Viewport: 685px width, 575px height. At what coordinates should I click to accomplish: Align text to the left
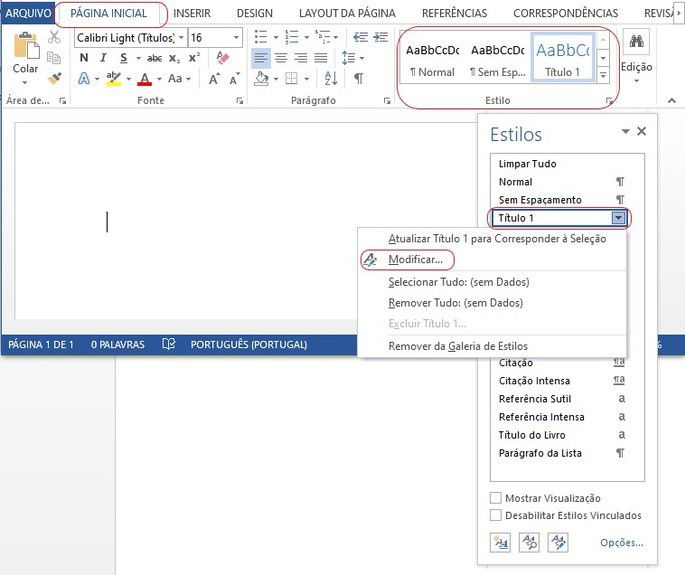click(x=261, y=58)
